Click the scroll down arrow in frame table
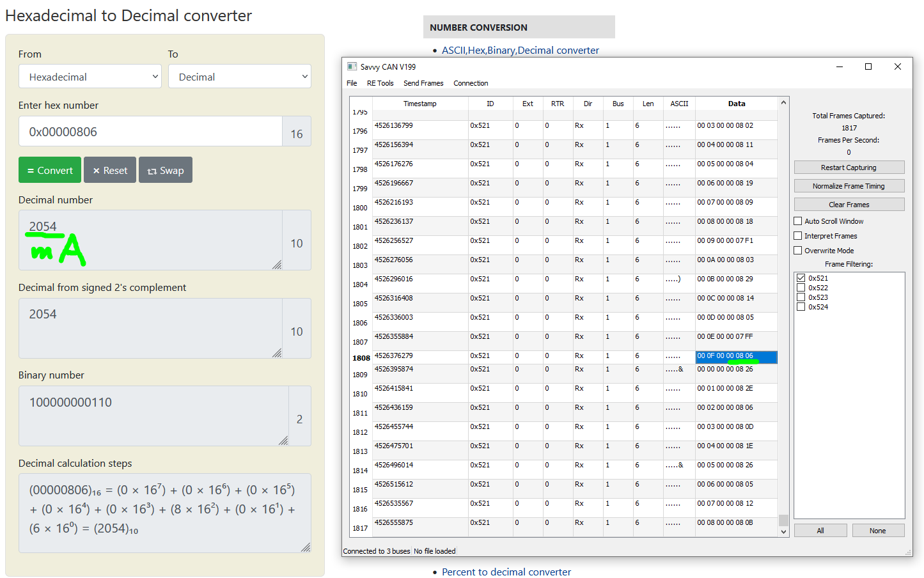The width and height of the screenshot is (924, 578). (x=783, y=531)
